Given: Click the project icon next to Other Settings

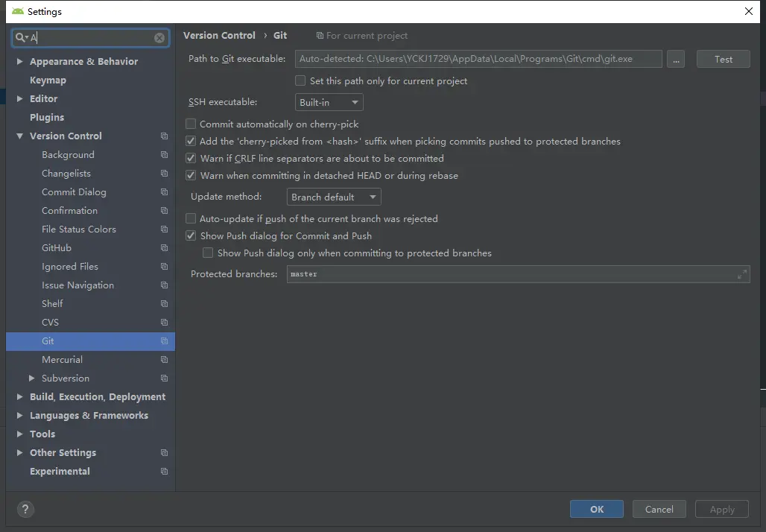Looking at the screenshot, I should 164,453.
